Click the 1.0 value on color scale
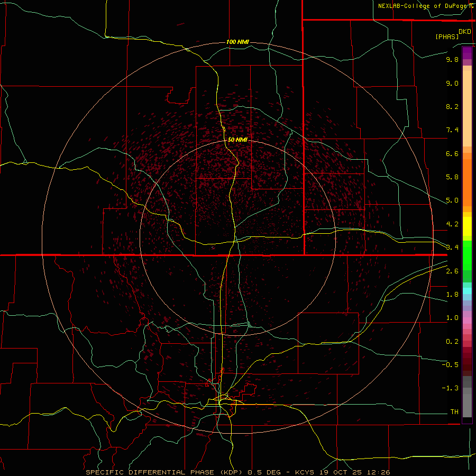 [x=452, y=318]
